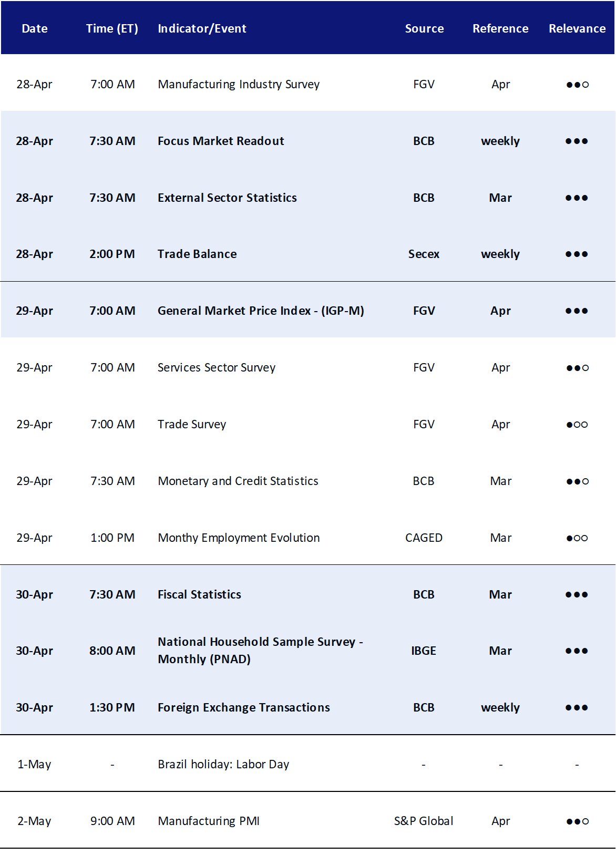The height and width of the screenshot is (855, 616).
Task: Click General Market Price Index (IGP-M) entry
Action: click(x=261, y=311)
